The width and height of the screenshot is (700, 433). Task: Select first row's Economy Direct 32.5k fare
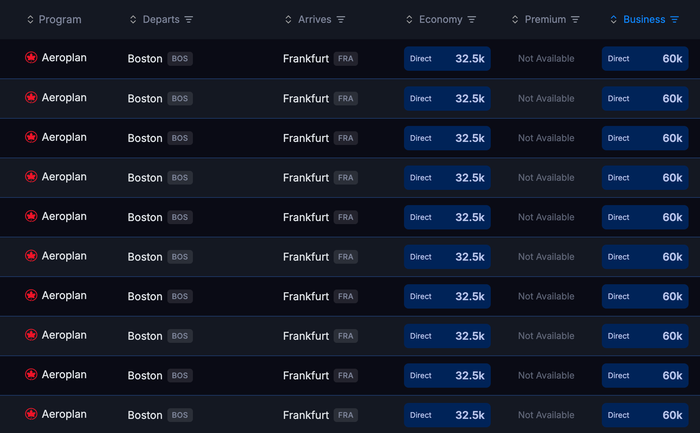tap(447, 58)
